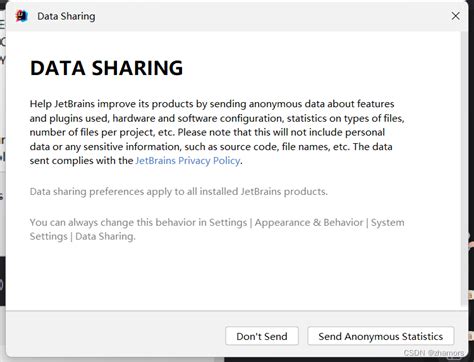Click the hamburger menu icon behind the dialog
Screen dimensions: 474x362
2,24
